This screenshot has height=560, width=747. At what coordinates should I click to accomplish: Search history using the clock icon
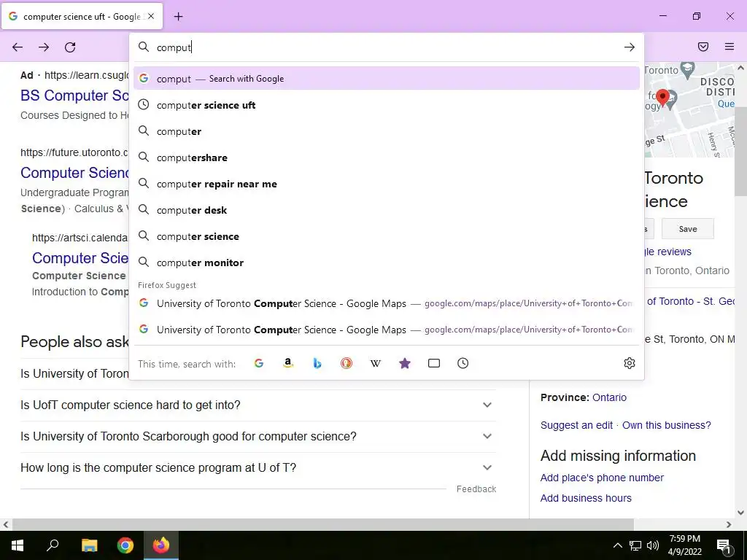(x=462, y=363)
